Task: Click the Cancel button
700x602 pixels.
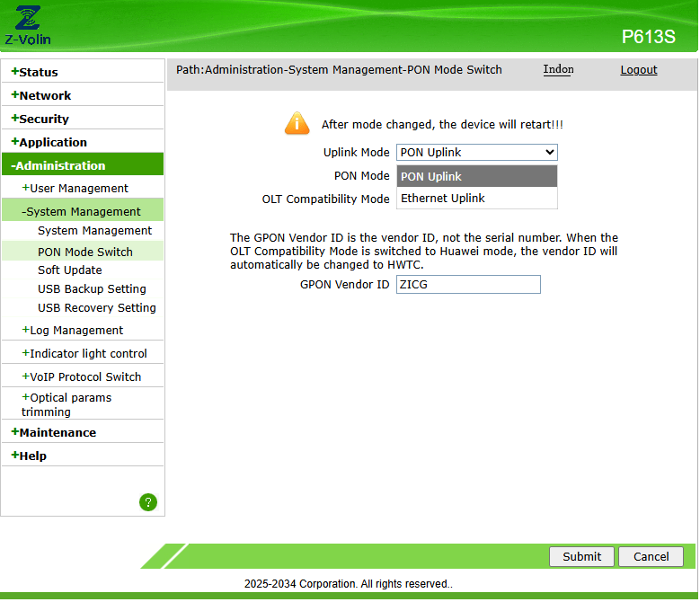Action: tap(651, 556)
